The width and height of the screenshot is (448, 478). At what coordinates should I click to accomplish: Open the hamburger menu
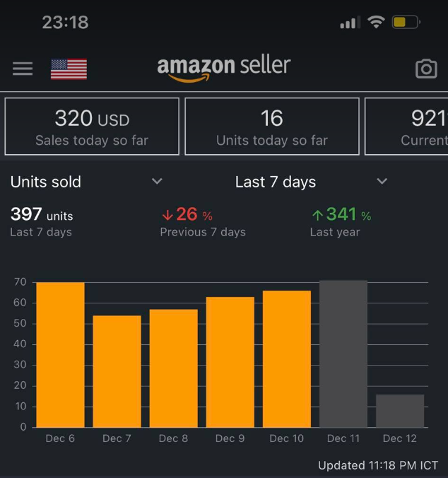click(x=23, y=69)
